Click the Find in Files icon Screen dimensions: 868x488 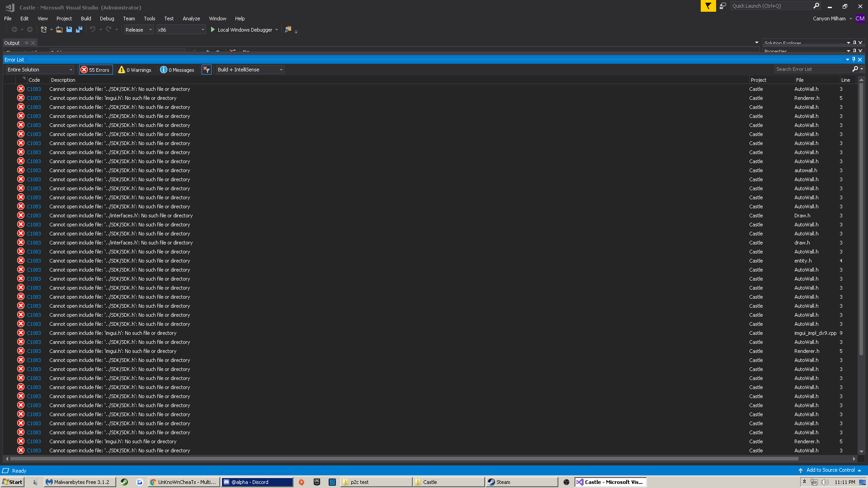tap(288, 29)
